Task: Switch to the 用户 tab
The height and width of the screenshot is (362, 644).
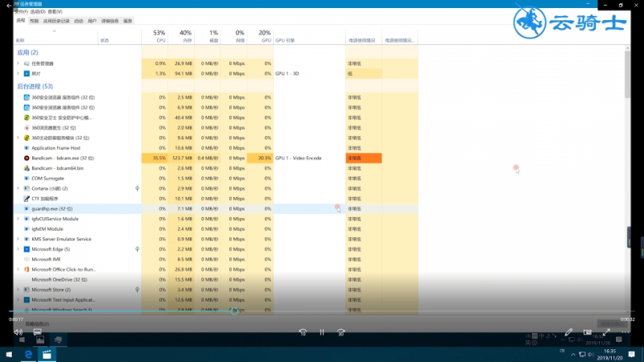Action: (x=92, y=21)
